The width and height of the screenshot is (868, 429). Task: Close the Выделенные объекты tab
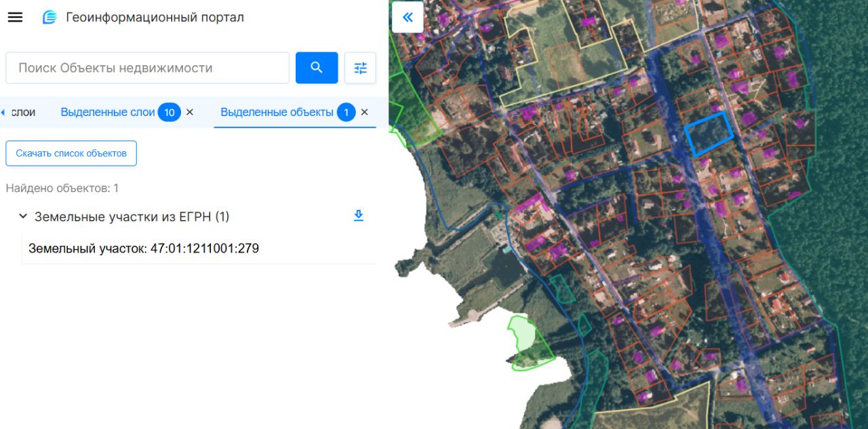click(x=364, y=112)
